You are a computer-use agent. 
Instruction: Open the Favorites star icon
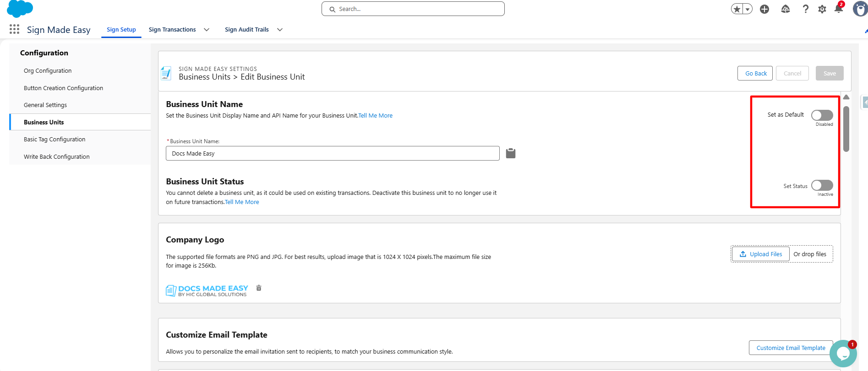point(737,9)
